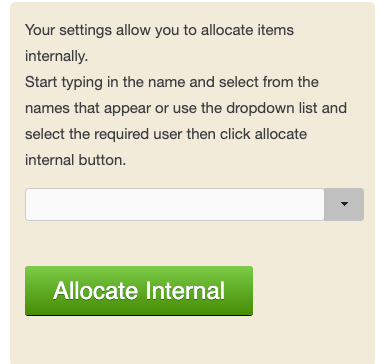Toggle the name list with the grey arrow button
Viewport: 381px width, 364px height.
[344, 204]
